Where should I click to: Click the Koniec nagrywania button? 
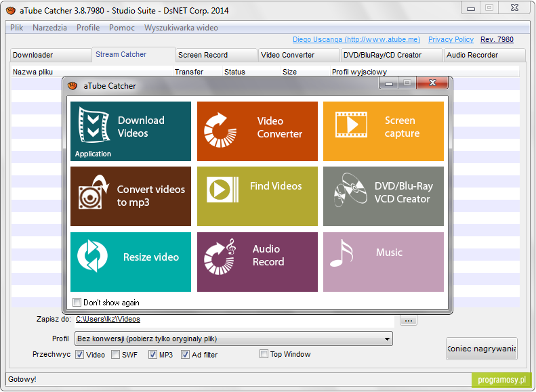481,349
